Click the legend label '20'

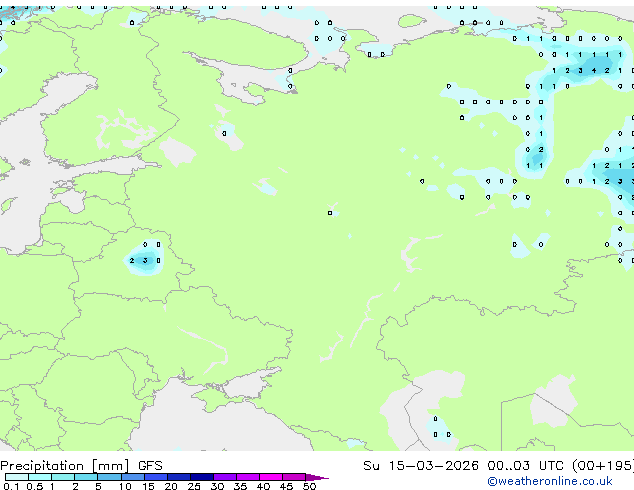[171, 486]
